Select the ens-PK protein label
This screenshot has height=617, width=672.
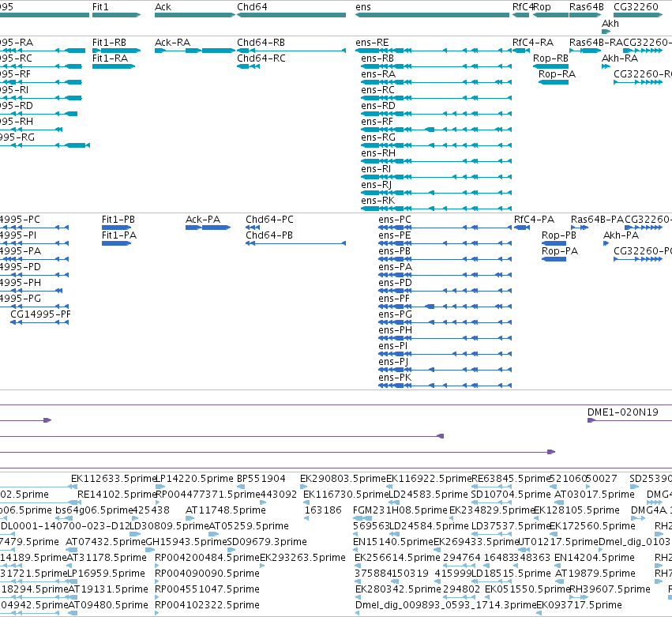395,378
